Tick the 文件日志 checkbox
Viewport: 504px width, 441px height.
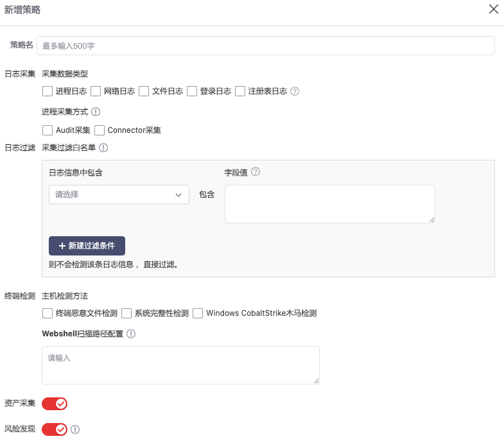[x=144, y=91]
